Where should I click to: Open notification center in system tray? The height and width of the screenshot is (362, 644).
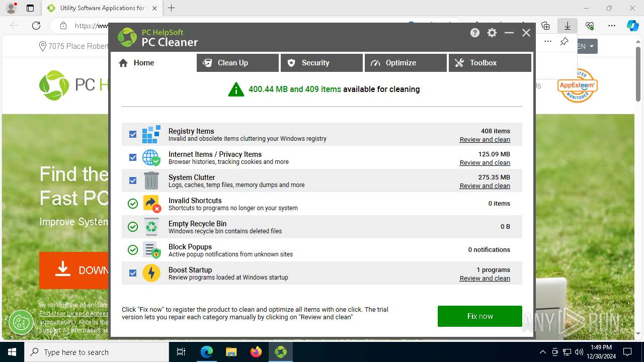(x=627, y=352)
